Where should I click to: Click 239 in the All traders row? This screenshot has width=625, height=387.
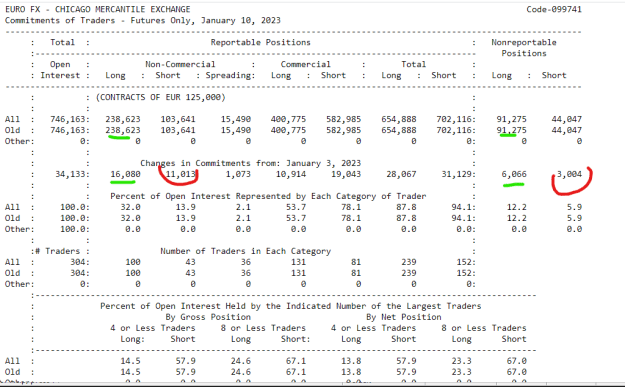tap(409, 262)
